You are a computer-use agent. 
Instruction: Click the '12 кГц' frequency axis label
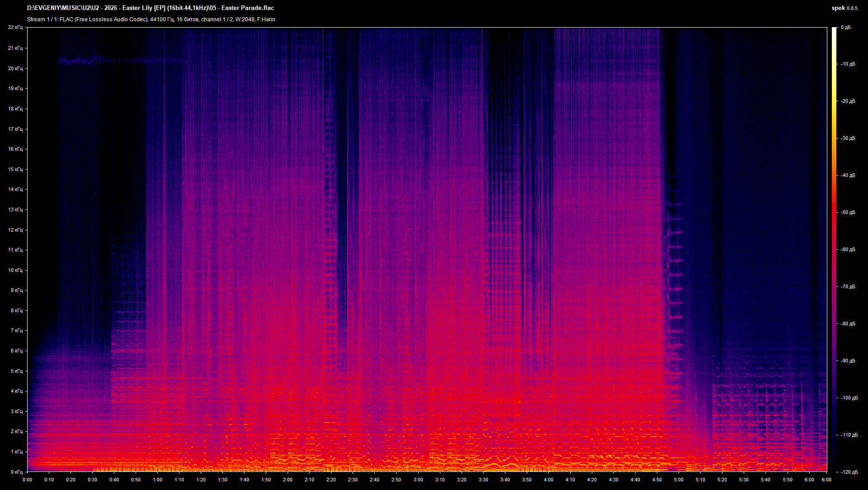click(15, 230)
